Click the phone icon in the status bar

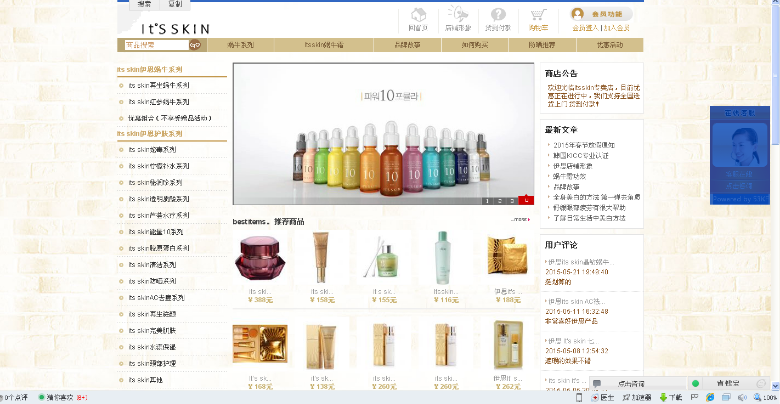pyautogui.click(x=579, y=397)
